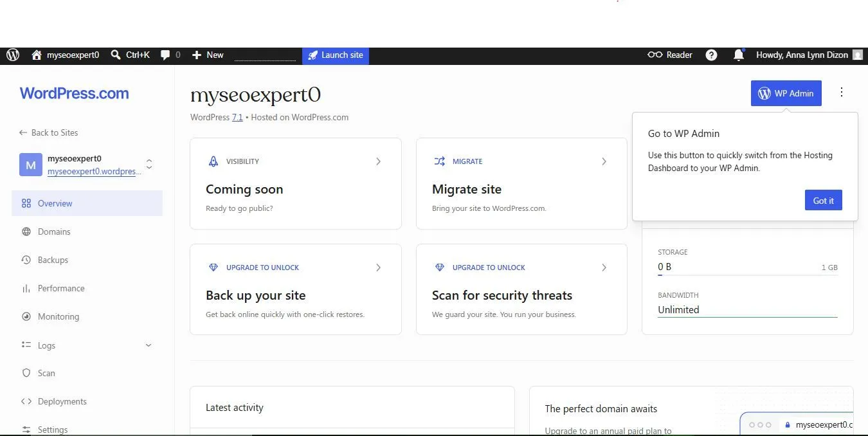This screenshot has width=868, height=436.
Task: Click the WP Admin button
Action: 786,93
